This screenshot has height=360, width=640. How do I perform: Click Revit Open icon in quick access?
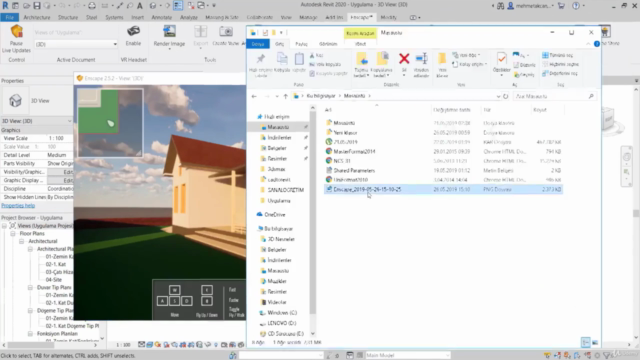(x=26, y=6)
